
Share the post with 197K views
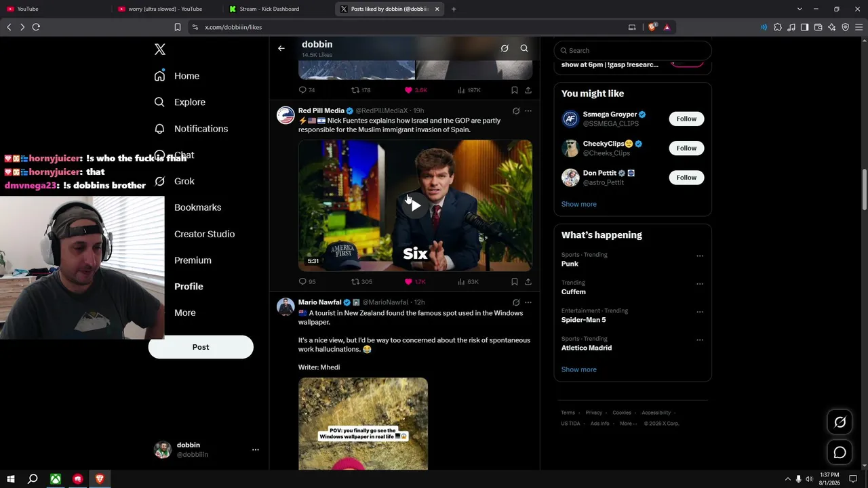528,90
